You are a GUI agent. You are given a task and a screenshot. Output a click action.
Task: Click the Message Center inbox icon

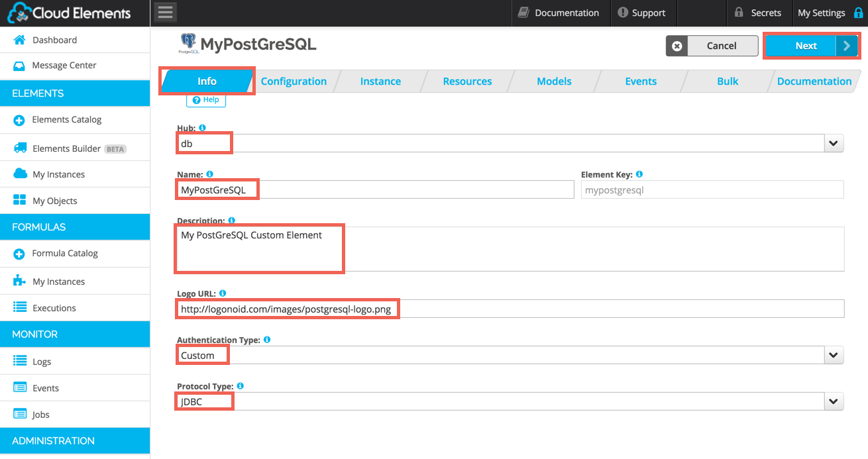[x=20, y=66]
